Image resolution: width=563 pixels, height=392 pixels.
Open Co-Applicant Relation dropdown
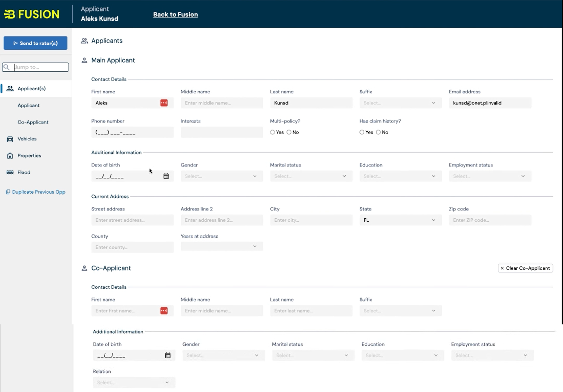point(134,383)
